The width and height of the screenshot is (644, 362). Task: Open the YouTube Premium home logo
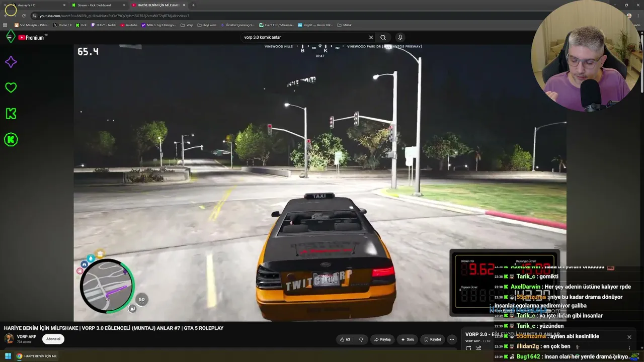click(32, 37)
